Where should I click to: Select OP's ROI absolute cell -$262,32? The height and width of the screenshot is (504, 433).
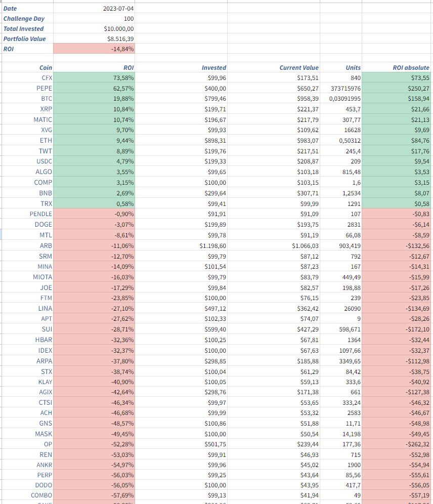tap(398, 444)
